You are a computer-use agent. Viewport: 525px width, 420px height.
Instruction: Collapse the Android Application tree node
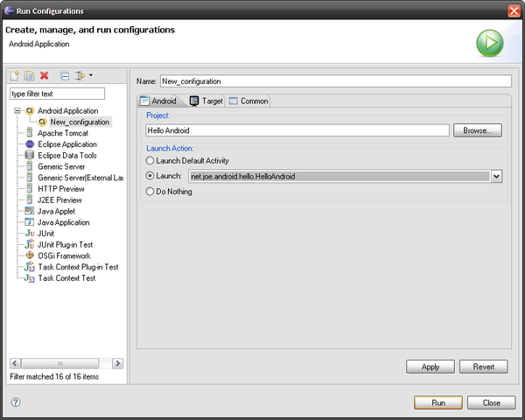point(17,111)
